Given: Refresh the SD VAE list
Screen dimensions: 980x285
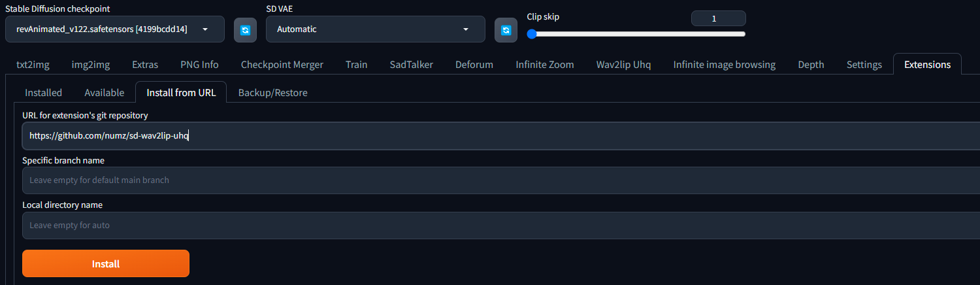Looking at the screenshot, I should 506,30.
